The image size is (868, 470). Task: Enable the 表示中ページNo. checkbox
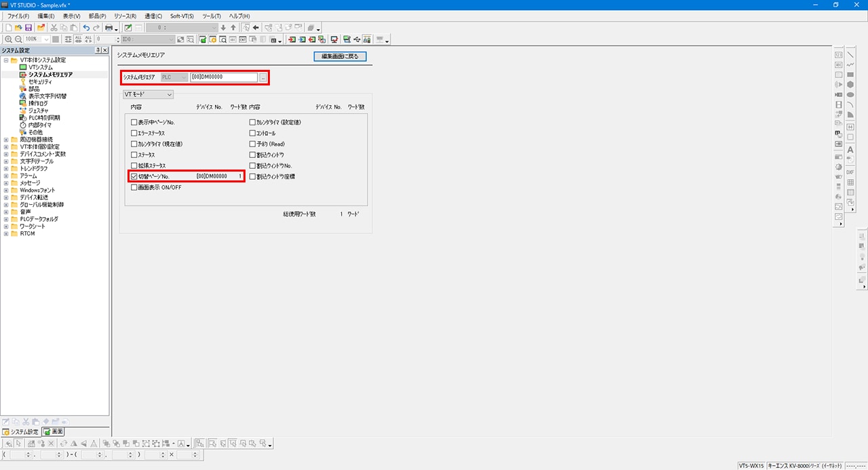click(134, 123)
